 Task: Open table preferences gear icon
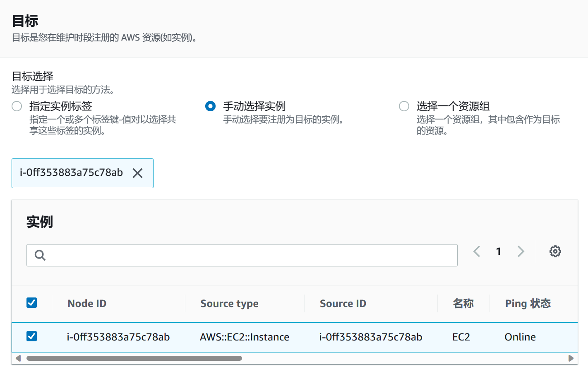[x=555, y=251]
